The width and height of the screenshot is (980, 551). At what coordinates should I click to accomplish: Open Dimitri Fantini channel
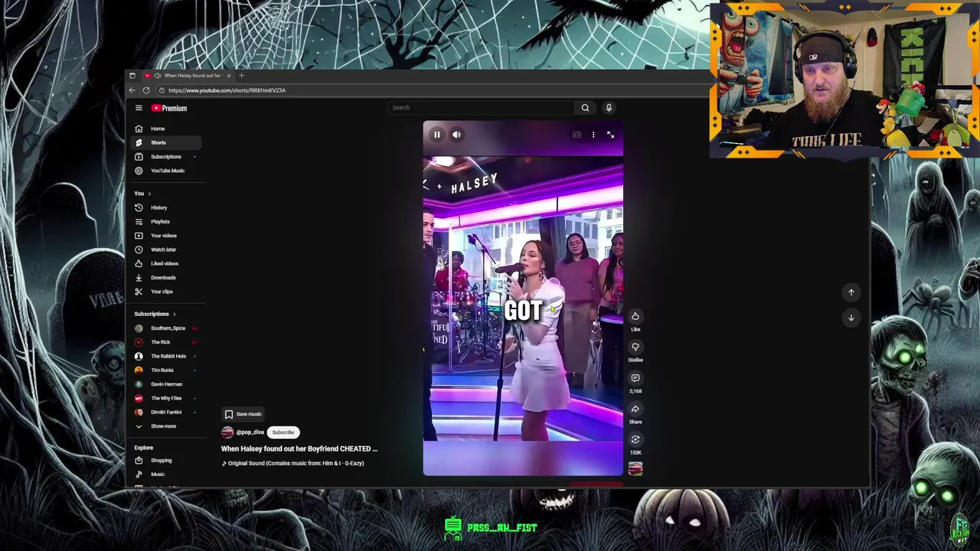pos(167,412)
